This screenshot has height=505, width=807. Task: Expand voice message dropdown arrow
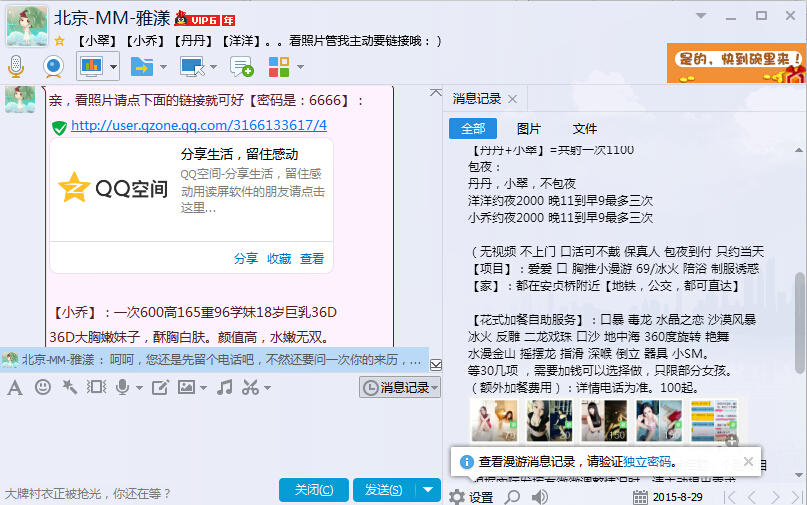click(x=139, y=388)
